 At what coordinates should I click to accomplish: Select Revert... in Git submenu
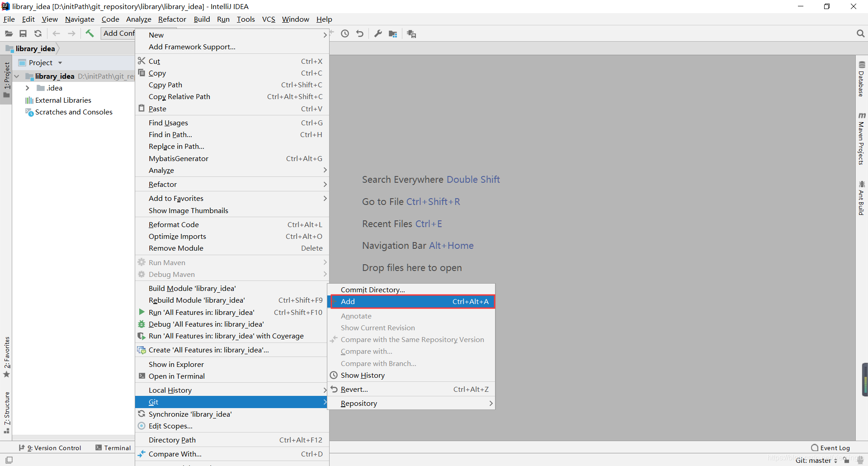pyautogui.click(x=411, y=389)
